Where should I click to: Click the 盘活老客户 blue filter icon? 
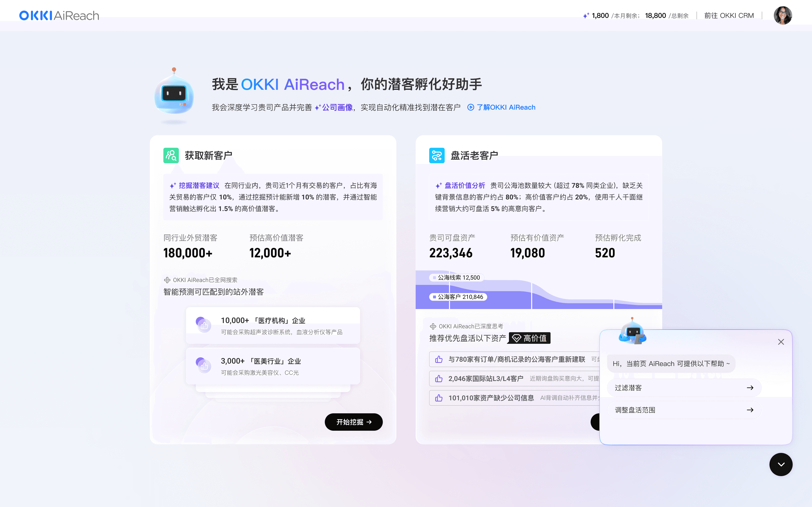point(436,155)
